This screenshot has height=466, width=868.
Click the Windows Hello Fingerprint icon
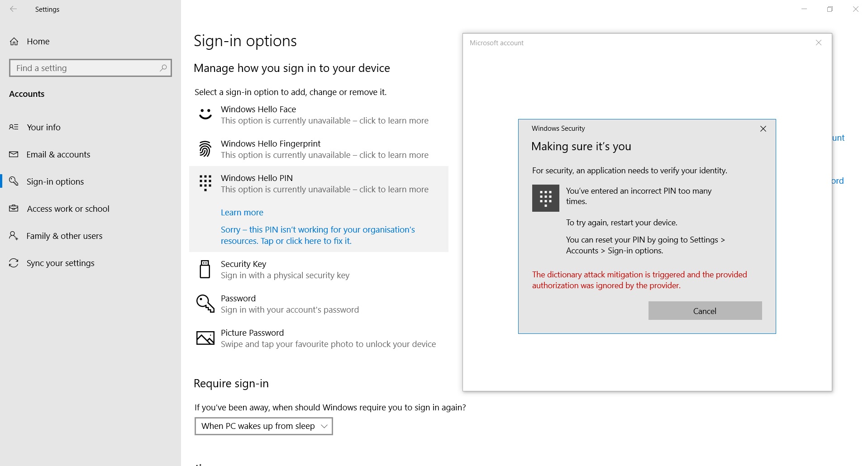[205, 149]
